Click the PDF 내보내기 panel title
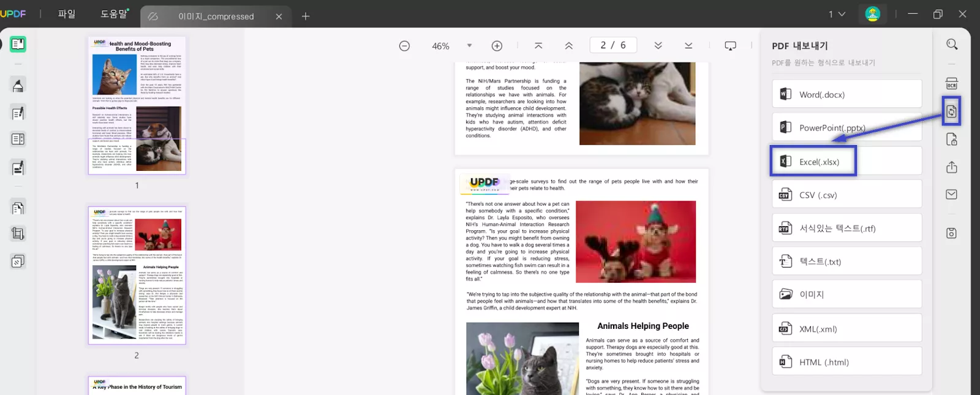Screen dimensions: 980x395 799,46
